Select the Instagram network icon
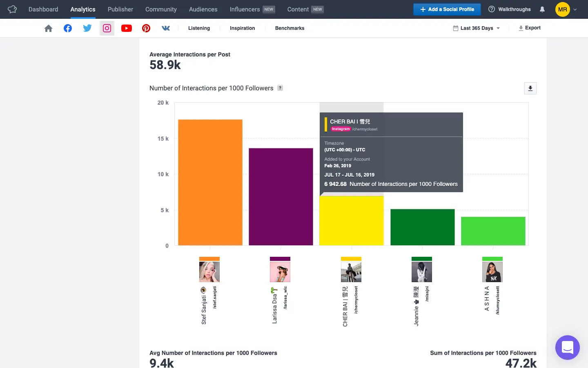The width and height of the screenshot is (588, 368). coord(107,28)
